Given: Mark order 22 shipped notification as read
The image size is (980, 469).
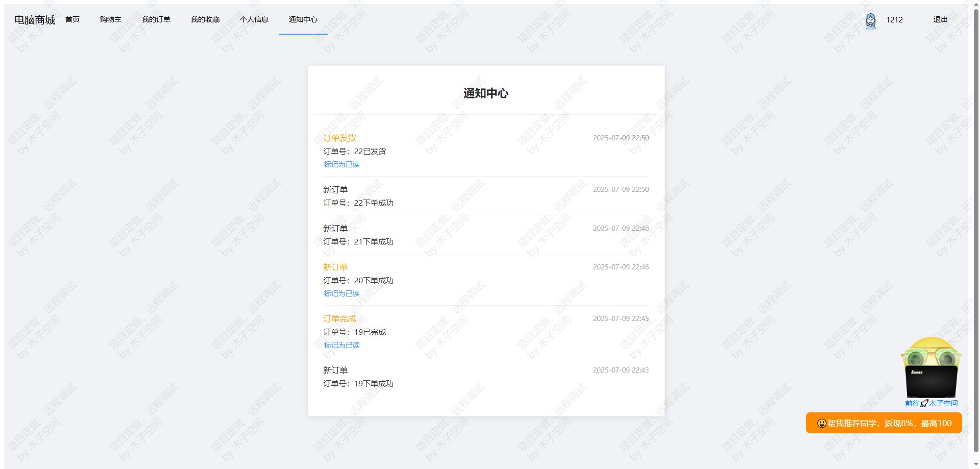Looking at the screenshot, I should point(341,164).
